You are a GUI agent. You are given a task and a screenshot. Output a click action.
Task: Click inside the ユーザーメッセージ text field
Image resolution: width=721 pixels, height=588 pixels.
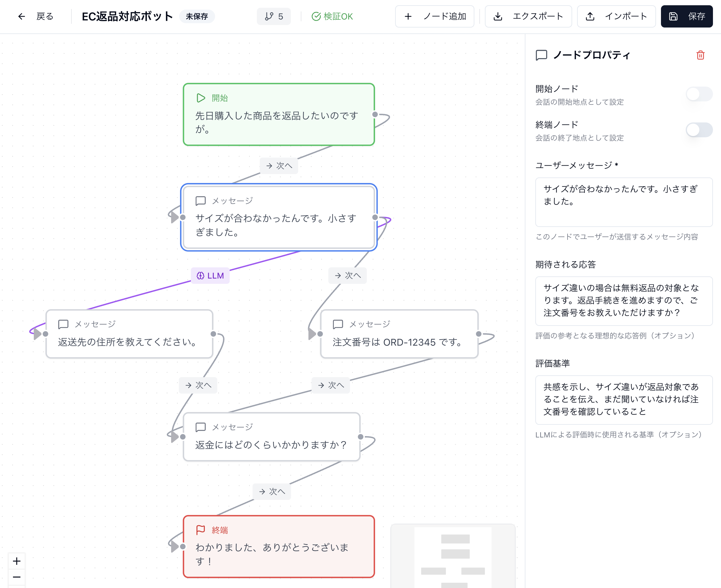tap(624, 202)
